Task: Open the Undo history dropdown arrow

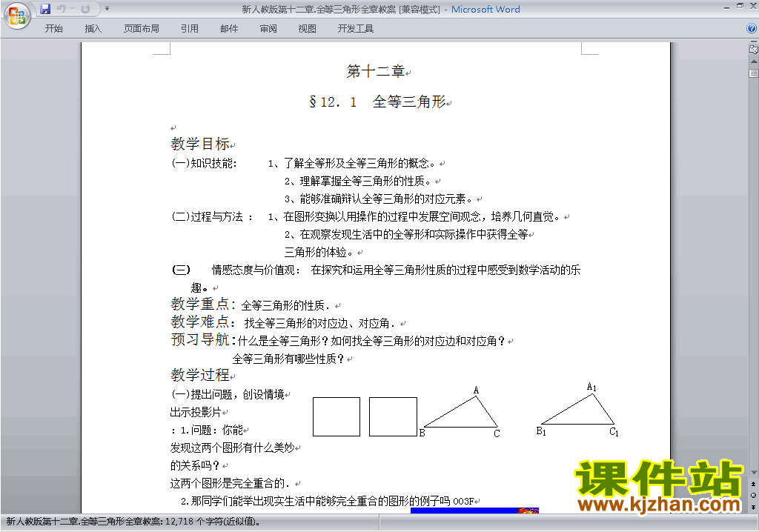Action: 72,9
